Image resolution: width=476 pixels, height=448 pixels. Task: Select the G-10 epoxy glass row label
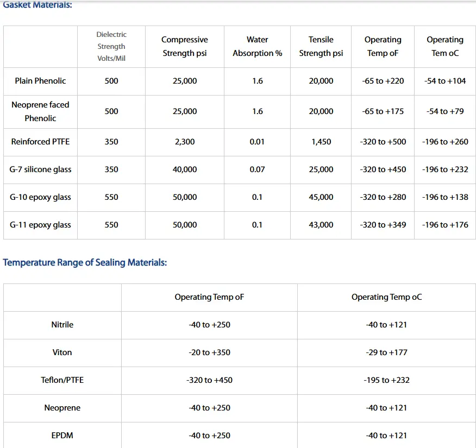[41, 197]
